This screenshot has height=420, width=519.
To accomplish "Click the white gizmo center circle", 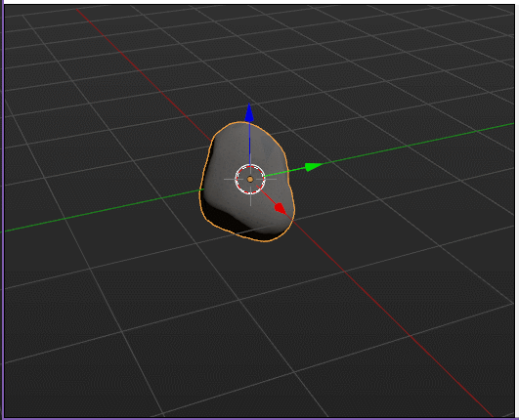I will [250, 179].
